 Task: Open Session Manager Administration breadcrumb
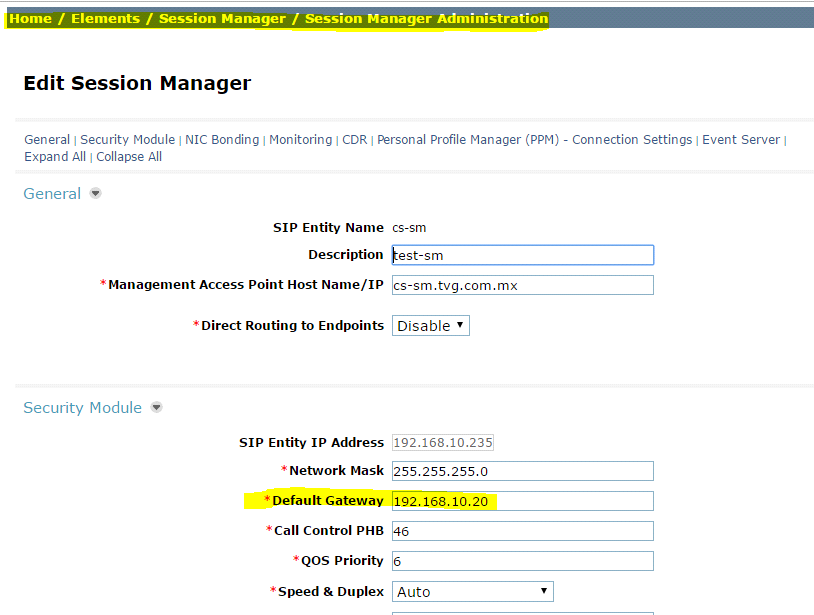(x=426, y=19)
